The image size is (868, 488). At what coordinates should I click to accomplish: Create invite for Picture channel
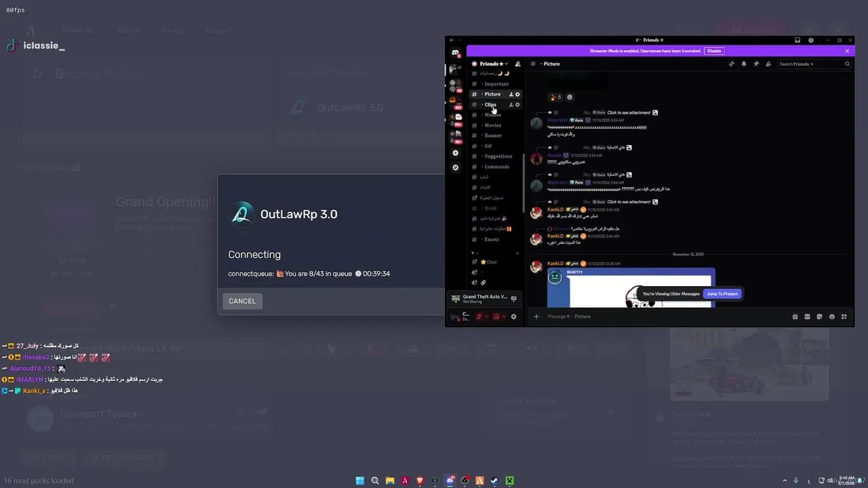(x=511, y=94)
